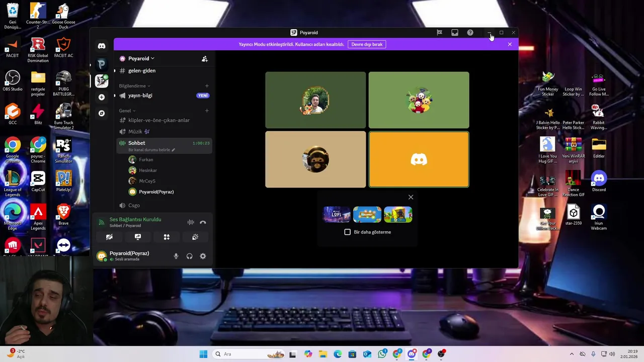644x362 pixels.
Task: Focus the orange Discord-logo video tile
Action: click(419, 159)
